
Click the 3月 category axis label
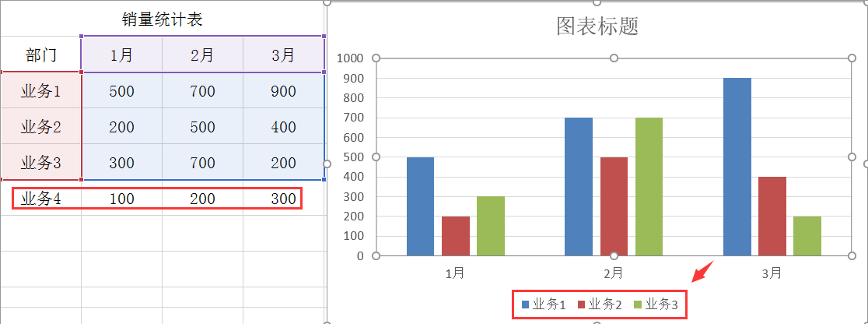click(x=772, y=273)
